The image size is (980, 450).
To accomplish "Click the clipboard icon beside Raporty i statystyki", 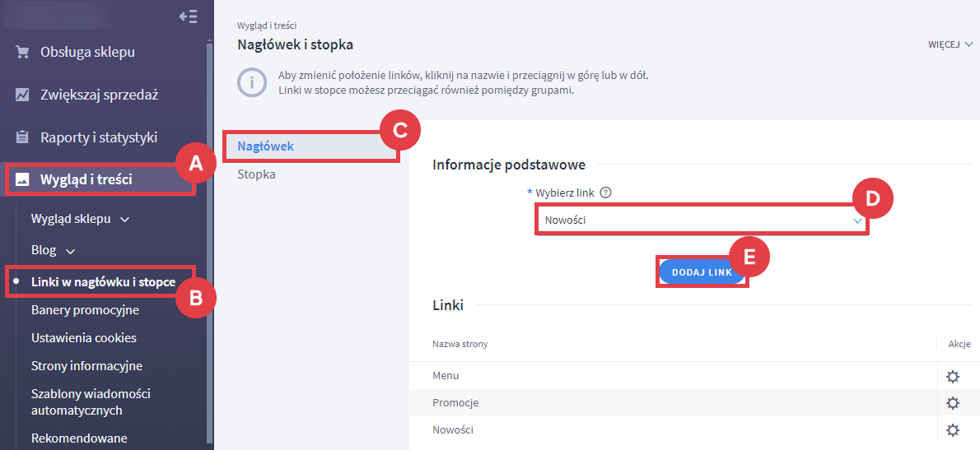I will click(x=22, y=137).
